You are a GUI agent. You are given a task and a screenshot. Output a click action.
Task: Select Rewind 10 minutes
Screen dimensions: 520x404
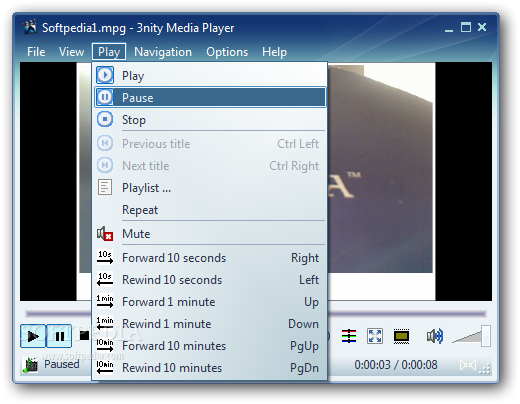pyautogui.click(x=210, y=367)
